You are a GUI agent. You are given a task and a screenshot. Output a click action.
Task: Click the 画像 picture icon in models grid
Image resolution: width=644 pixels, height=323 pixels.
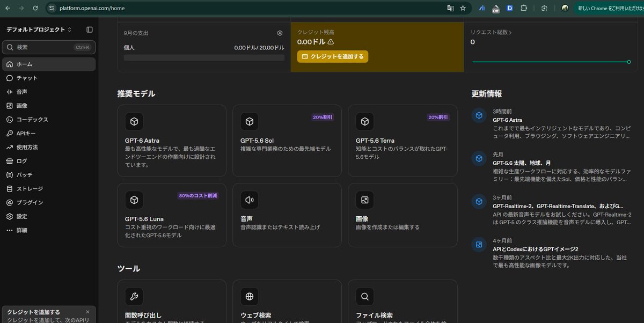click(x=365, y=200)
